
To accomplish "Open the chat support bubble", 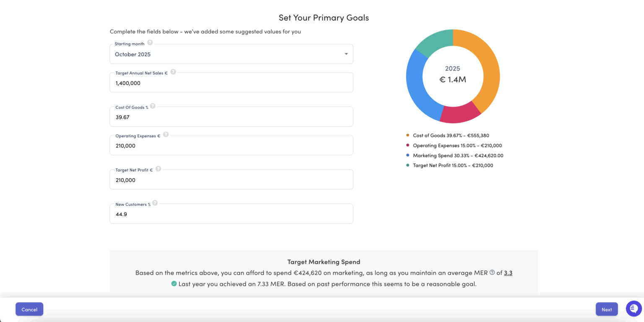I will [634, 309].
